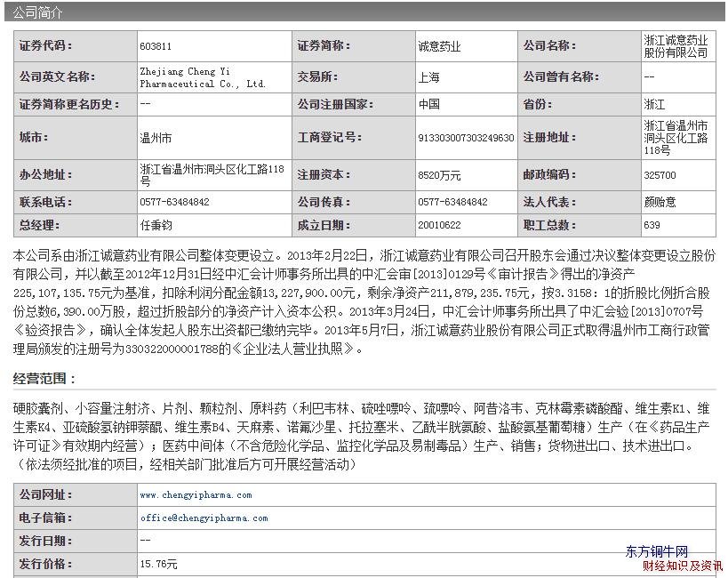This screenshot has width=728, height=578.
Task: Select the 法人代表 label
Action: 549,202
